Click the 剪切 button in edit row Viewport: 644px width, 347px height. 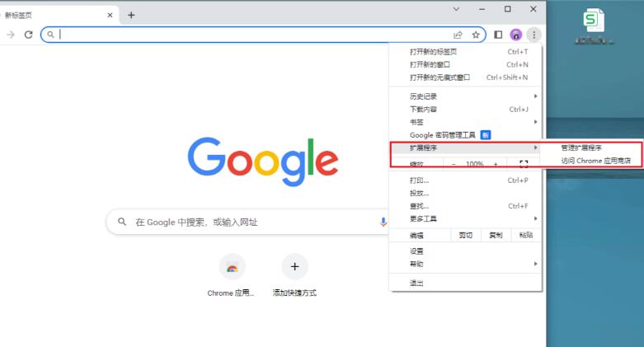465,235
